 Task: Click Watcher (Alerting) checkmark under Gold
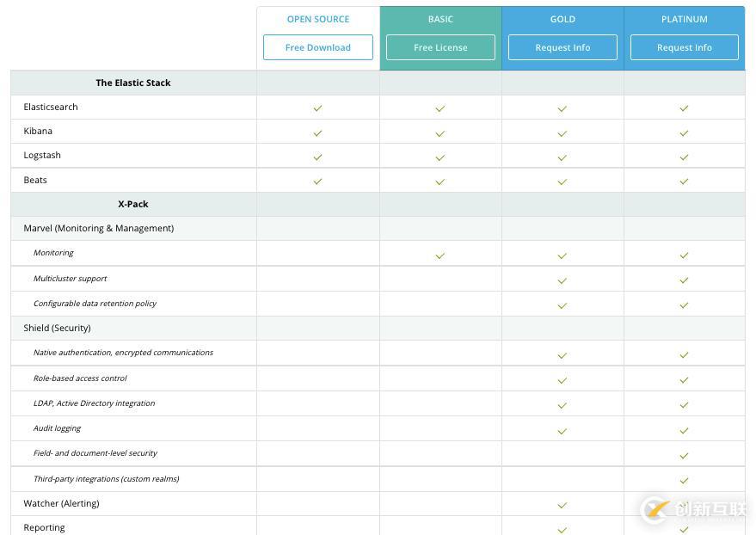(x=562, y=505)
